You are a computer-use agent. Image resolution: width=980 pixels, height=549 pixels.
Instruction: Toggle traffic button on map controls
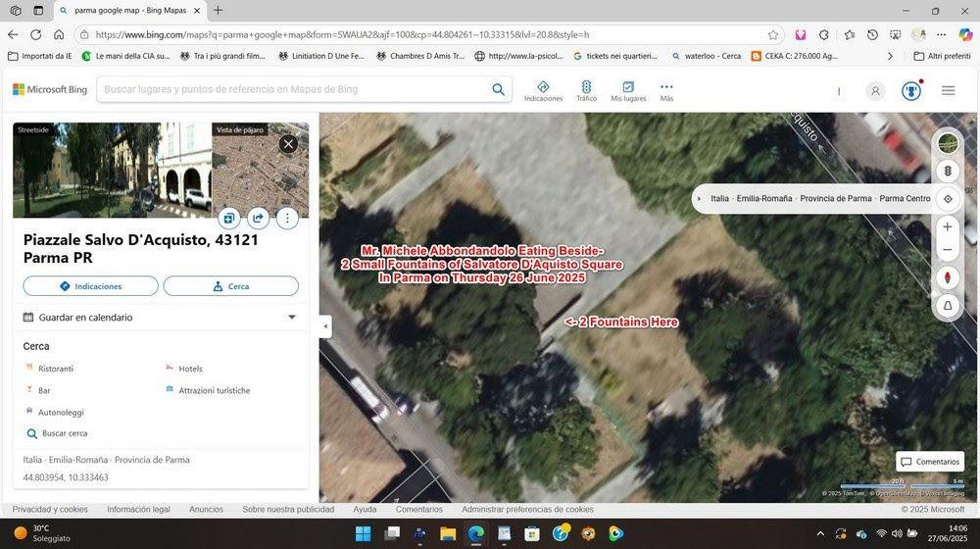coord(948,172)
